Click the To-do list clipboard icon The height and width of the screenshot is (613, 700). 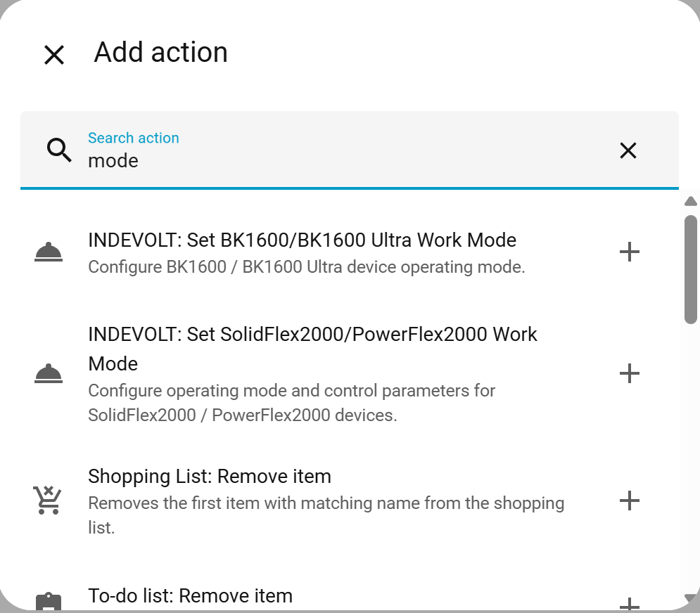[x=49, y=602]
